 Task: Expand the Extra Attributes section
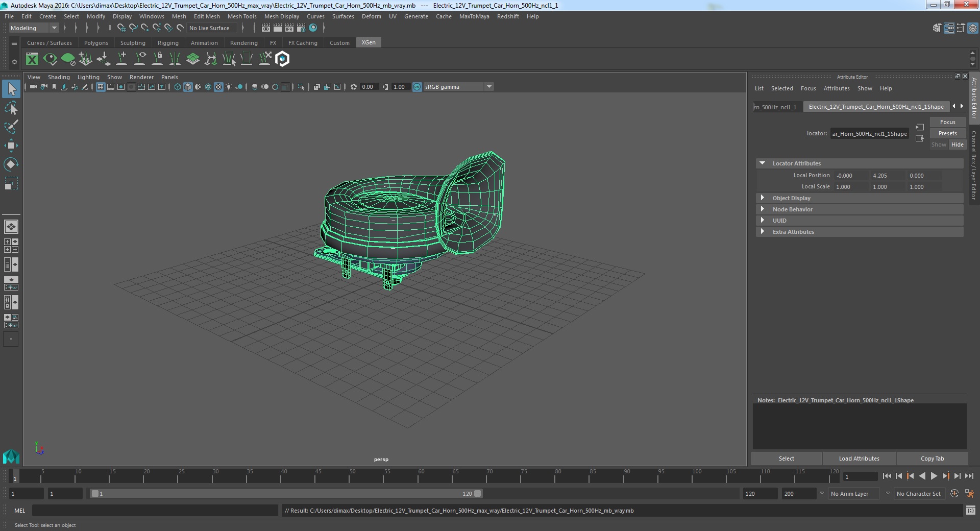pyautogui.click(x=762, y=232)
